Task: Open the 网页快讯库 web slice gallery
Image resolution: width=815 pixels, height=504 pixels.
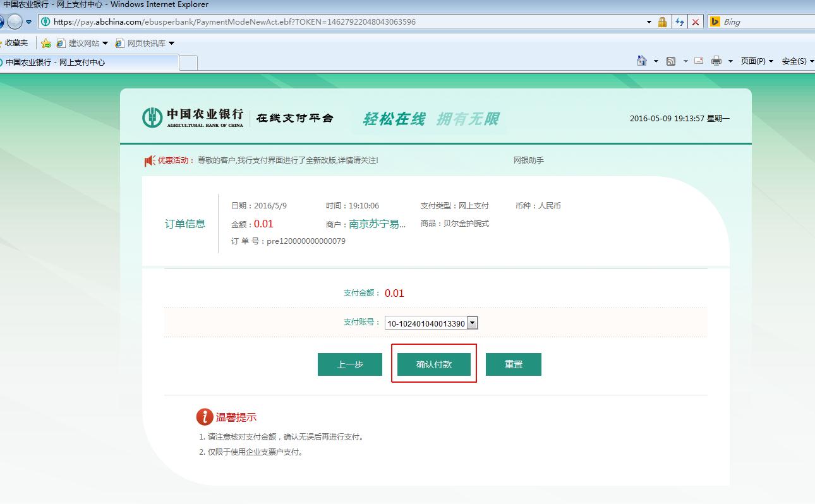Action: [145, 43]
